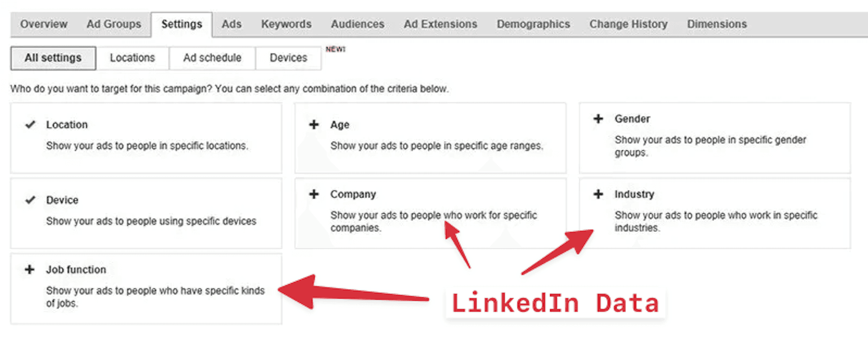The width and height of the screenshot is (868, 337).
Task: Click the Job function card title
Action: [76, 270]
